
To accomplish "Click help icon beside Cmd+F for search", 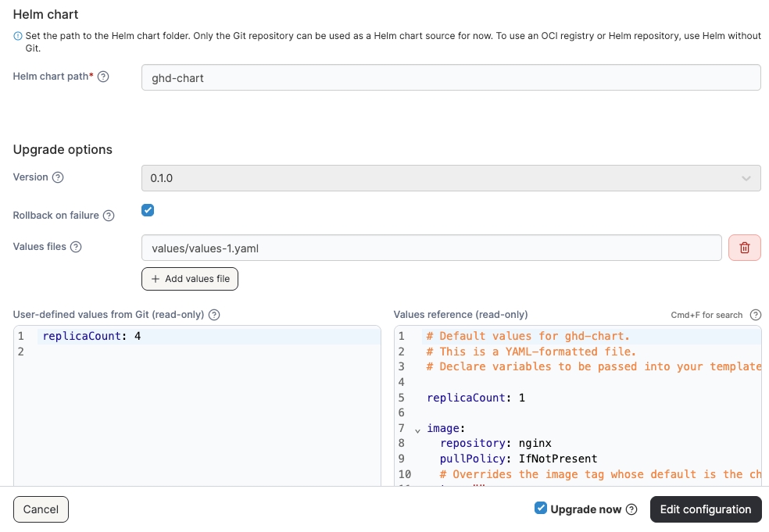I will pyautogui.click(x=755, y=315).
